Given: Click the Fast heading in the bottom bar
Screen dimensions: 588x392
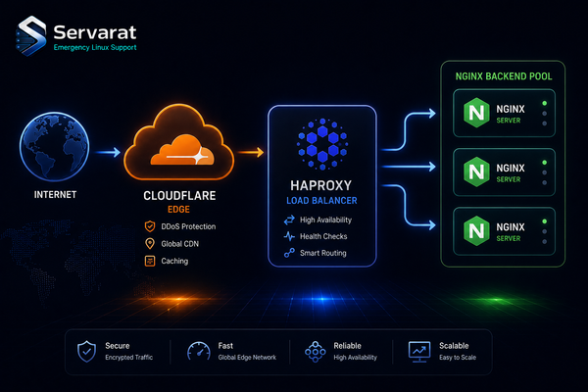Looking at the screenshot, I should pyautogui.click(x=225, y=346).
